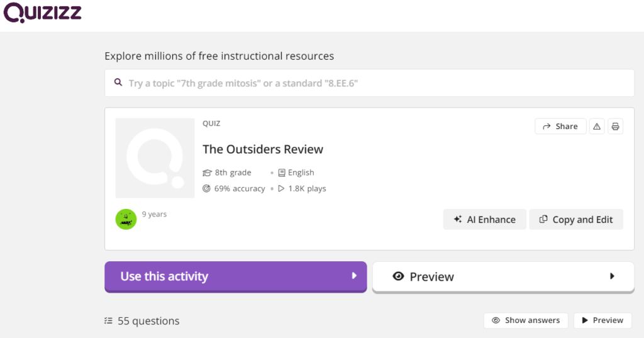644x338 pixels.
Task: Click the 55 questions list icon
Action: pos(109,321)
